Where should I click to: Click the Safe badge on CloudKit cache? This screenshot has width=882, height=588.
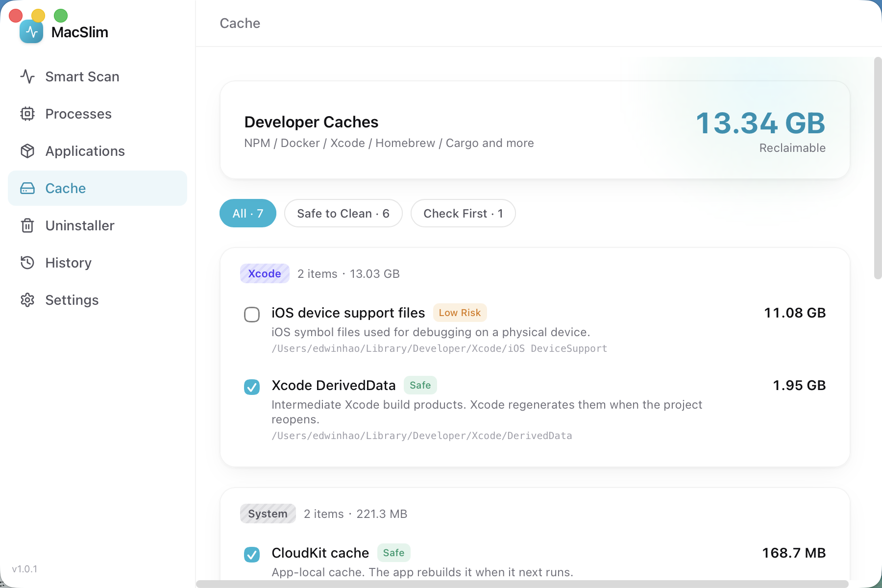click(394, 553)
